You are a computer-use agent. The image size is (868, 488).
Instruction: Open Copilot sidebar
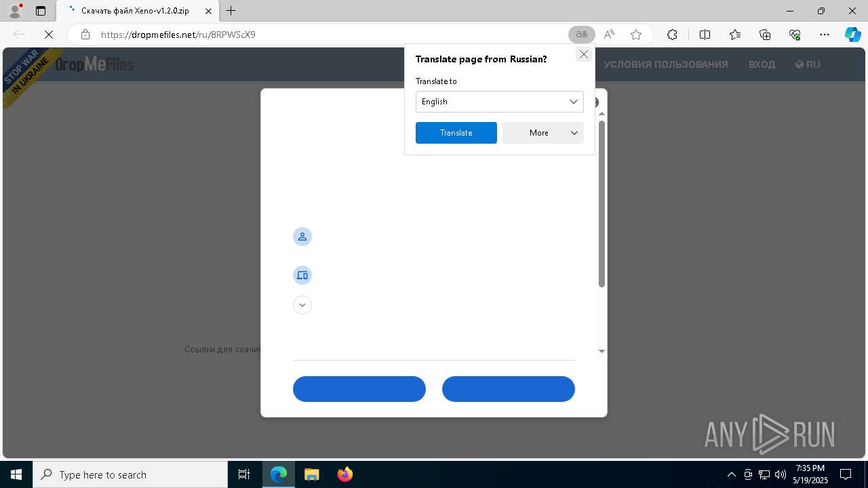pos(852,35)
